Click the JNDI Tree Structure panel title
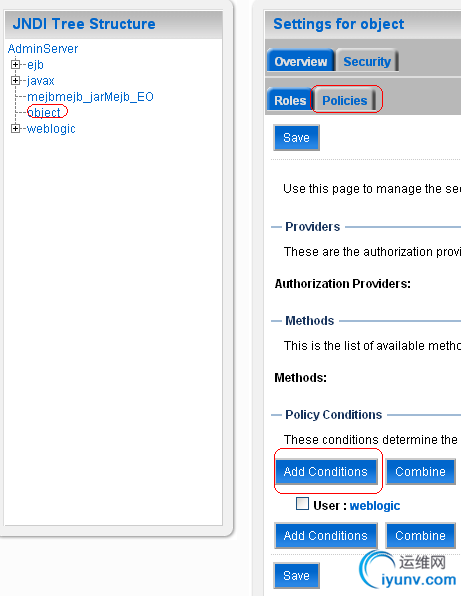The width and height of the screenshot is (462, 596). (x=84, y=24)
